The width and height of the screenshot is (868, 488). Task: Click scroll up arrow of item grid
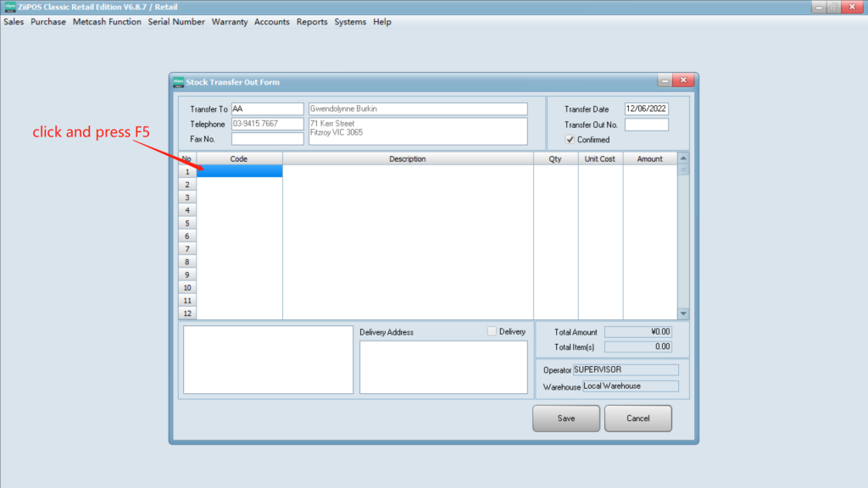point(683,158)
